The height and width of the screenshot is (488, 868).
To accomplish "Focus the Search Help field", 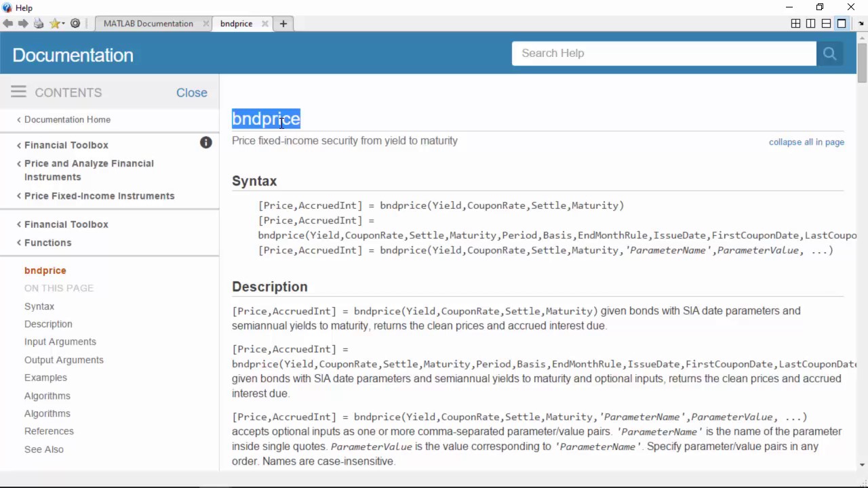I will pyautogui.click(x=664, y=54).
